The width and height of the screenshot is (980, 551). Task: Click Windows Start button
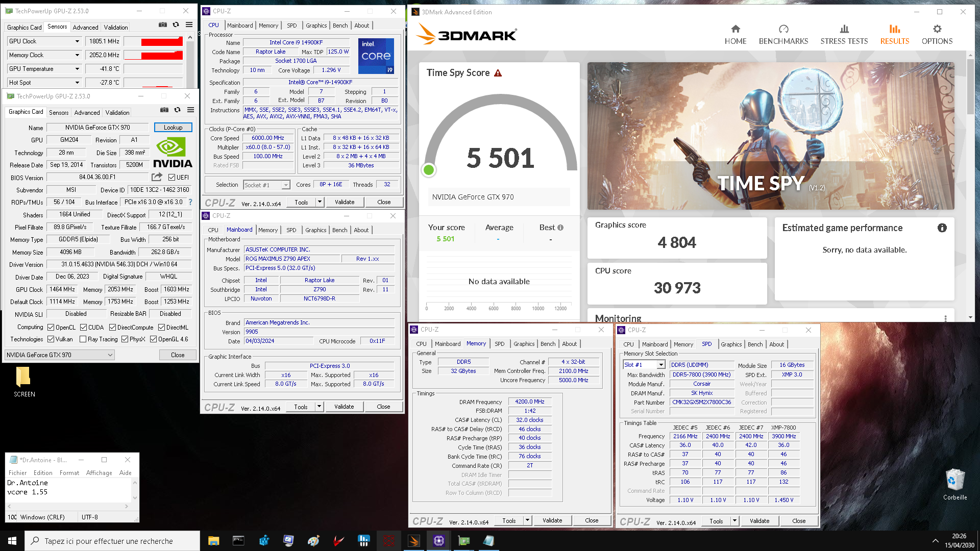coord(12,541)
